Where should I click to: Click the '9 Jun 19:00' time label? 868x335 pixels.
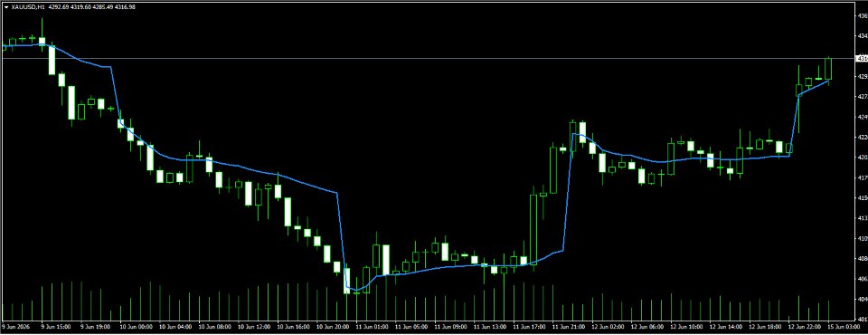(x=95, y=327)
